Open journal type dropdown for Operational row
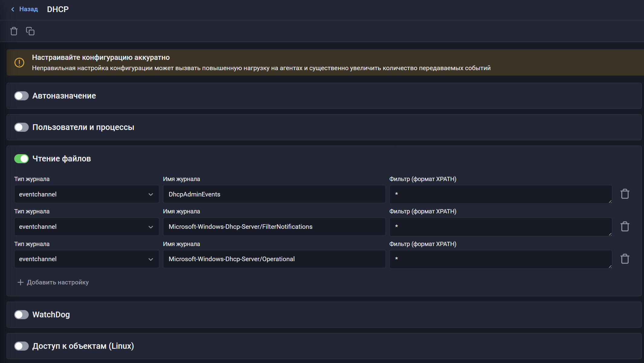This screenshot has height=363, width=644. pos(86,259)
